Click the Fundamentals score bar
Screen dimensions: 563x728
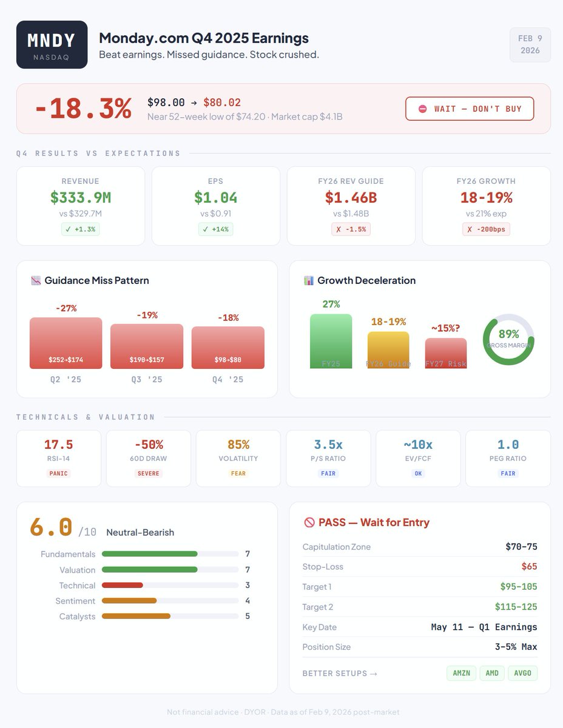click(170, 554)
